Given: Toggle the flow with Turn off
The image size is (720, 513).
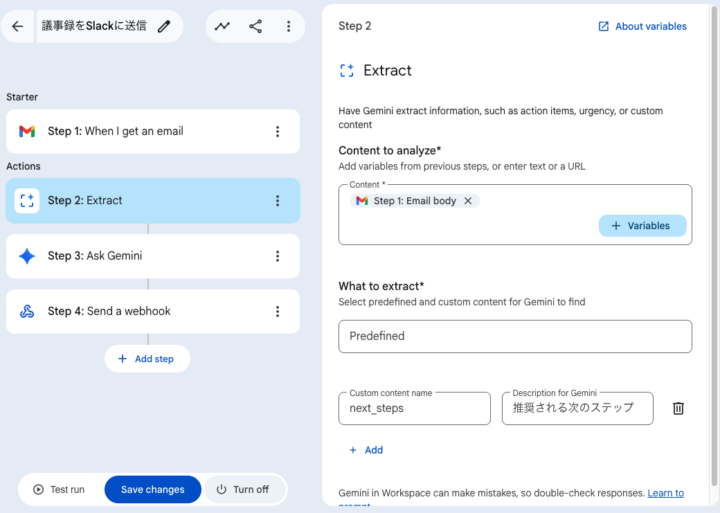Looking at the screenshot, I should pos(243,490).
